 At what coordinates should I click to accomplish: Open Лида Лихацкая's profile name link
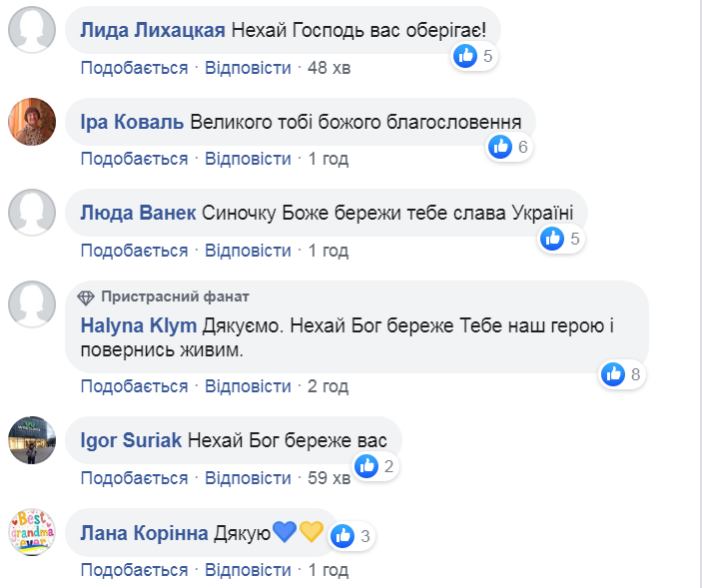(x=152, y=31)
